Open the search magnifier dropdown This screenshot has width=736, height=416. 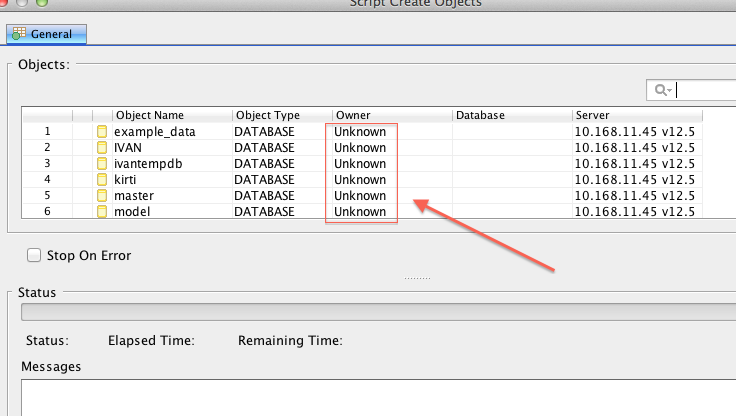tap(663, 91)
